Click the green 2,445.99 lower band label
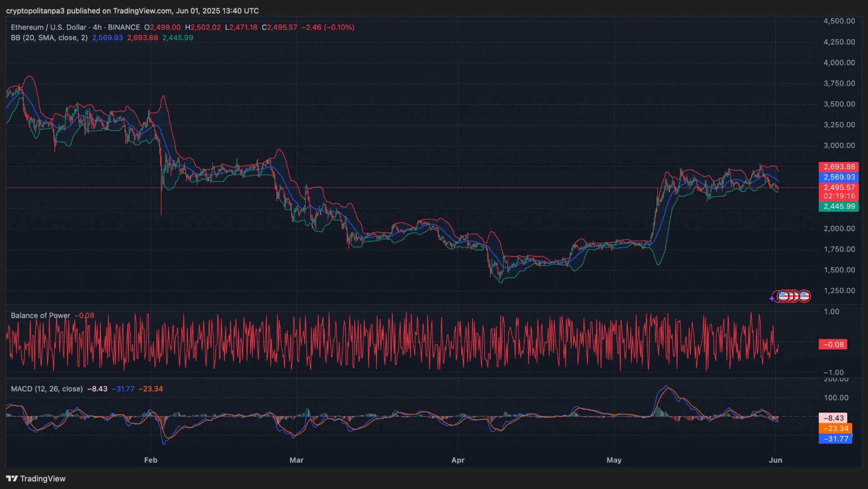Image resolution: width=868 pixels, height=489 pixels. point(839,206)
